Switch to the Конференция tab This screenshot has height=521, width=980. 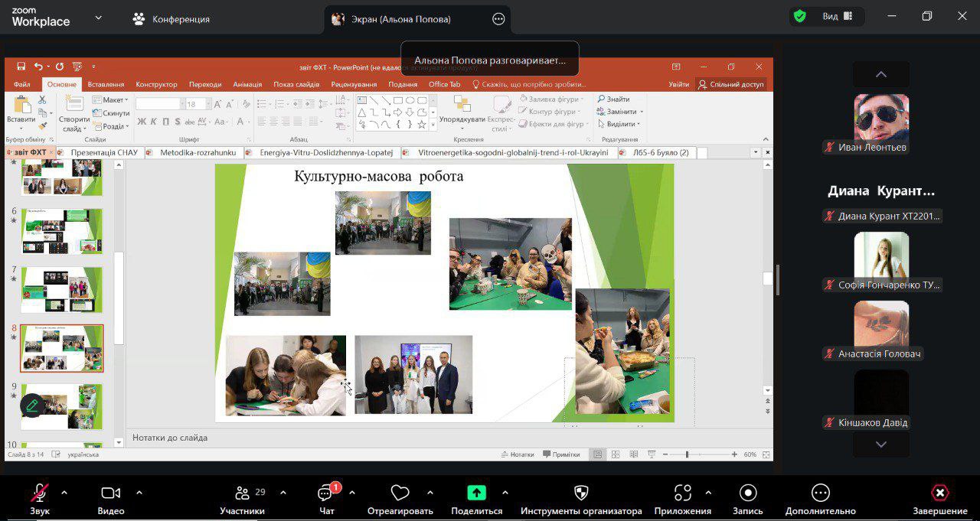click(x=171, y=19)
